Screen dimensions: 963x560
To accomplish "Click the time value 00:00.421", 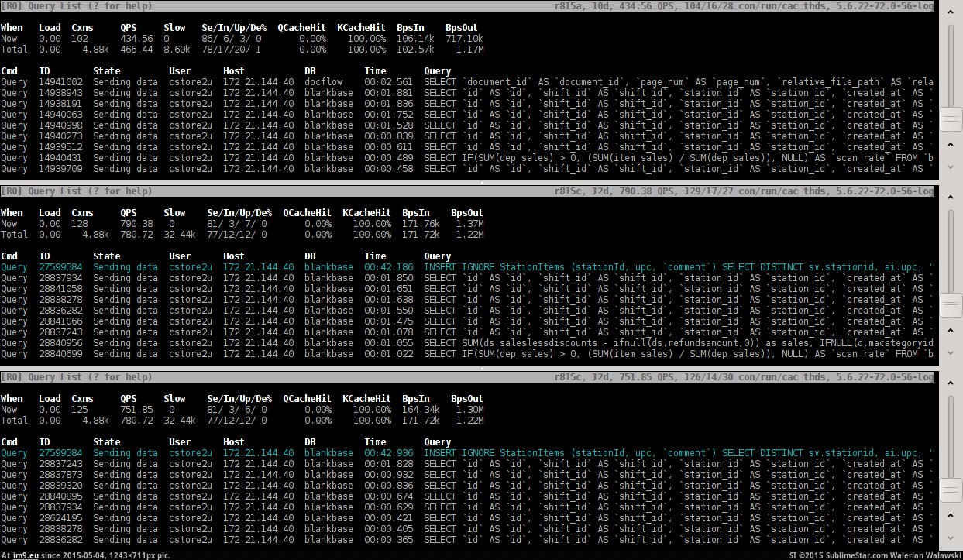I will coord(389,517).
